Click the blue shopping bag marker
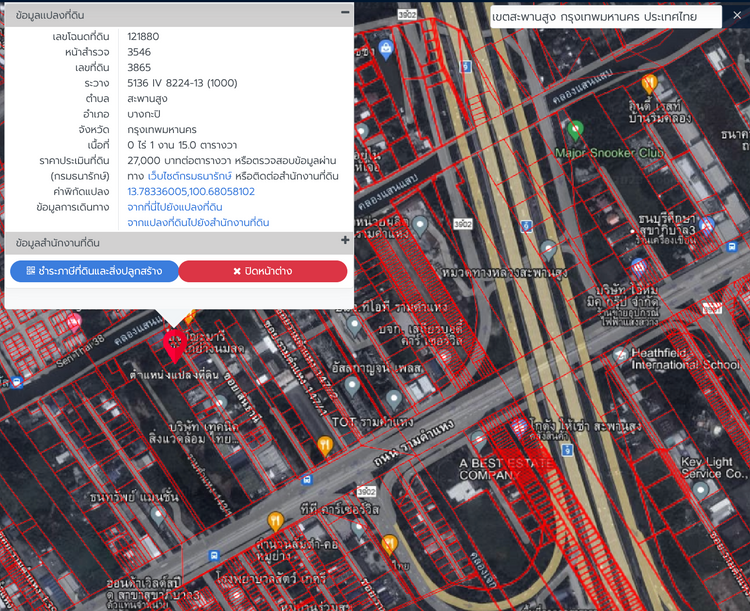 (386, 48)
